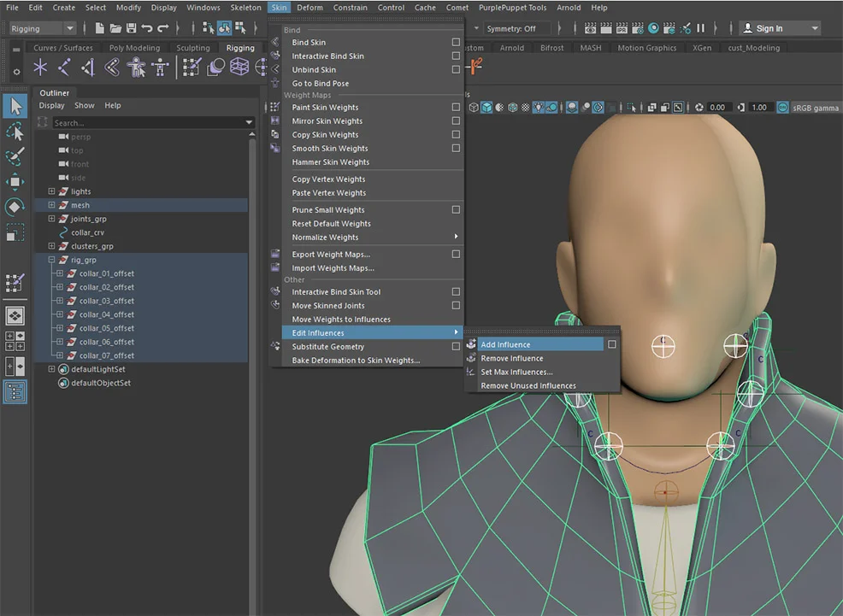Click the Undo arrow icon

click(x=147, y=28)
